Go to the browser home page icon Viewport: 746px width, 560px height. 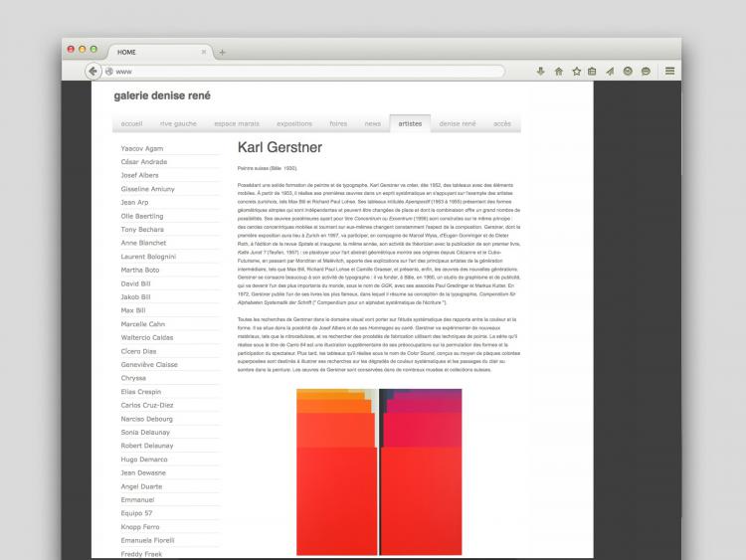[x=559, y=72]
